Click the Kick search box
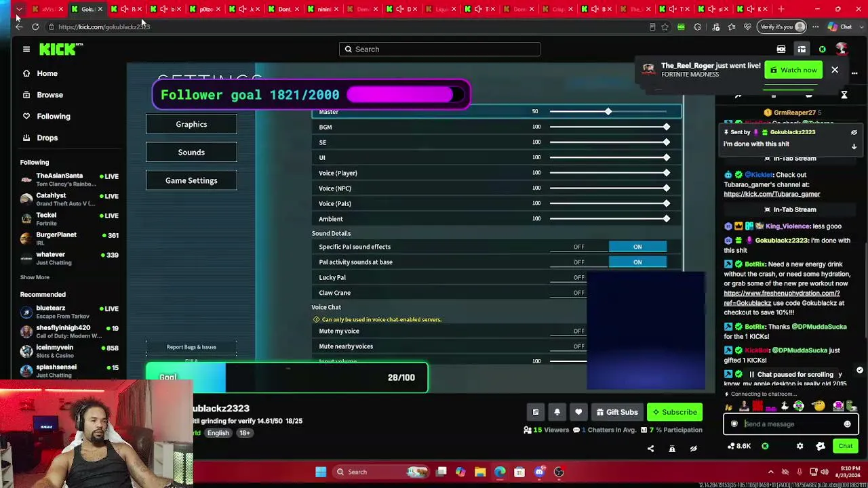868x488 pixels. click(439, 49)
